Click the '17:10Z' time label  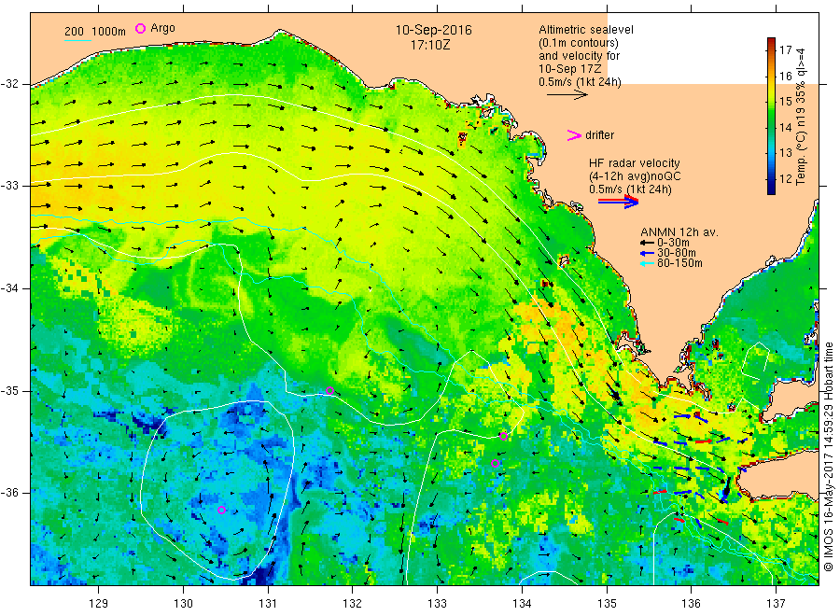point(430,45)
